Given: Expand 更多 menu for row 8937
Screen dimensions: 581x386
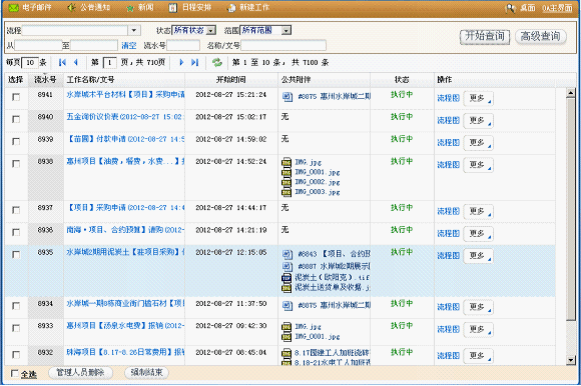Looking at the screenshot, I should (x=478, y=211).
